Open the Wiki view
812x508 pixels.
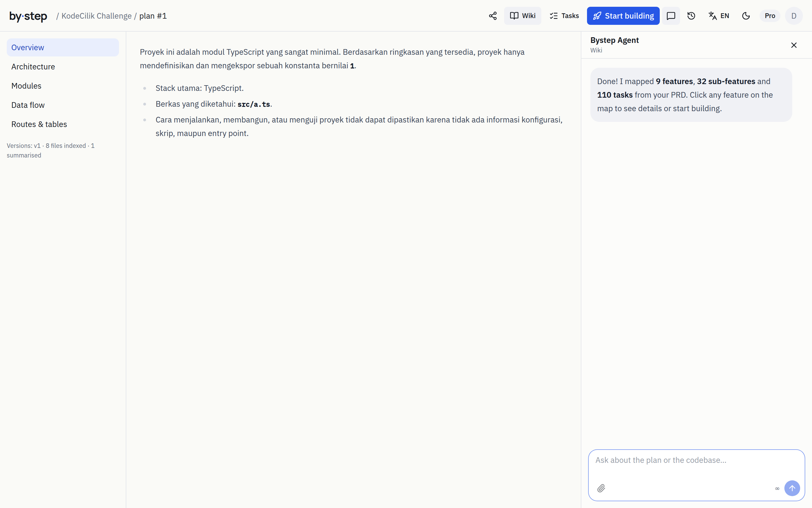[x=522, y=16]
